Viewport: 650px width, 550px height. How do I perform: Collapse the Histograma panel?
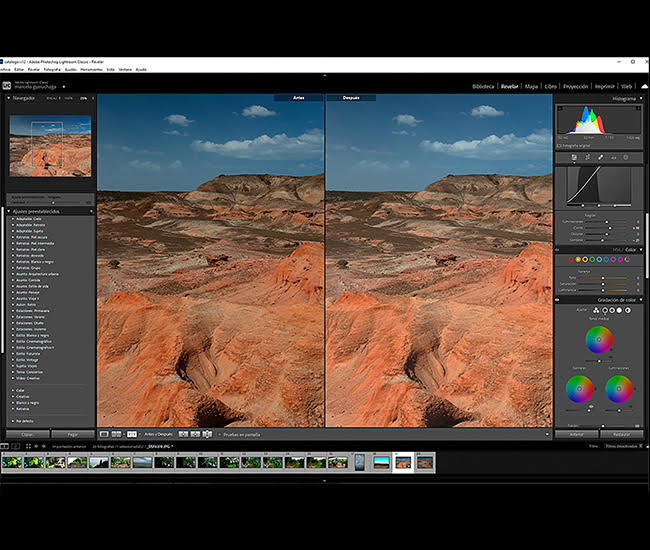[x=643, y=99]
